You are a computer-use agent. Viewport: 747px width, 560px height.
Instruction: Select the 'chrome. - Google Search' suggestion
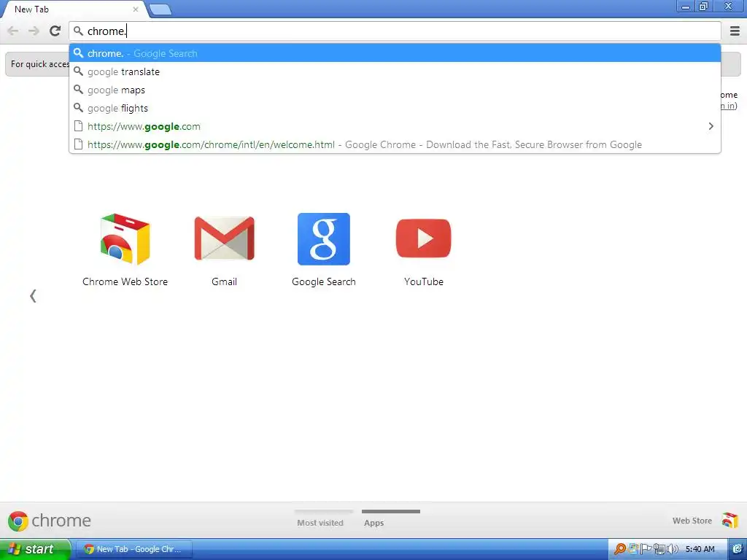(395, 53)
